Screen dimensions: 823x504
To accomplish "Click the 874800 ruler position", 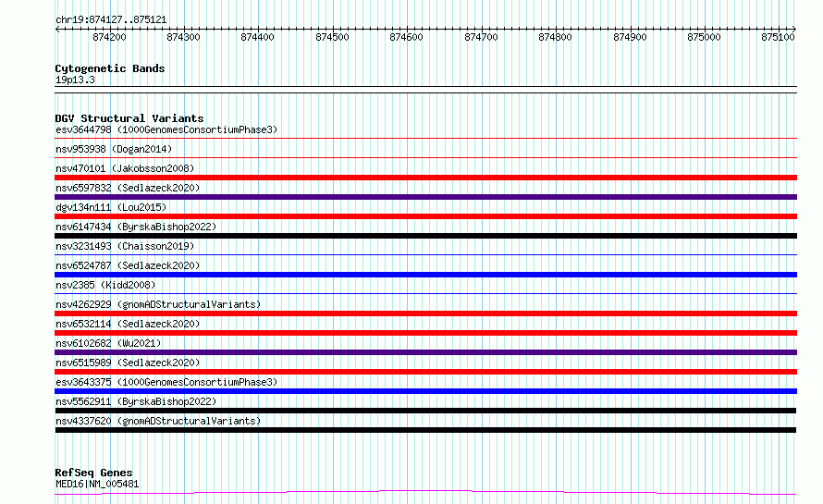I will (556, 37).
